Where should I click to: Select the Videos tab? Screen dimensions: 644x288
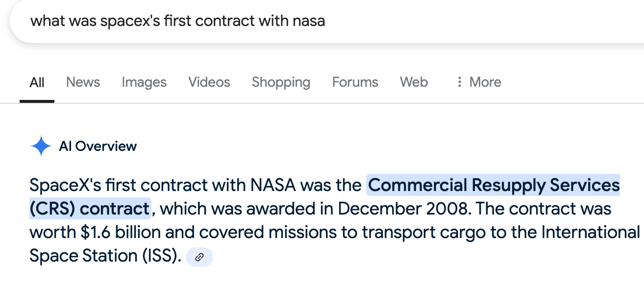(209, 82)
